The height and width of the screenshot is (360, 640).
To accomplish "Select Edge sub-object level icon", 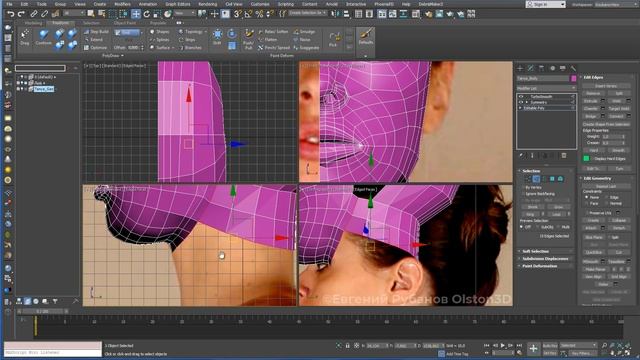I will coord(536,179).
